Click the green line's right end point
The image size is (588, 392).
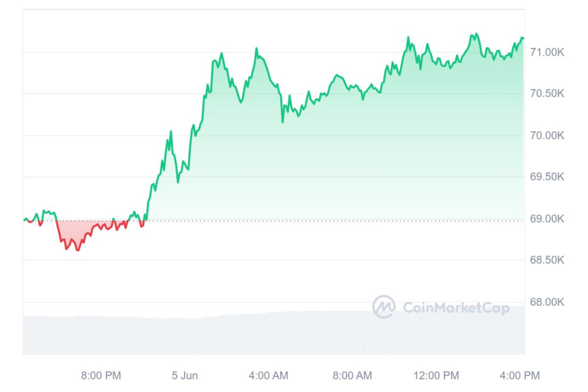(x=523, y=38)
